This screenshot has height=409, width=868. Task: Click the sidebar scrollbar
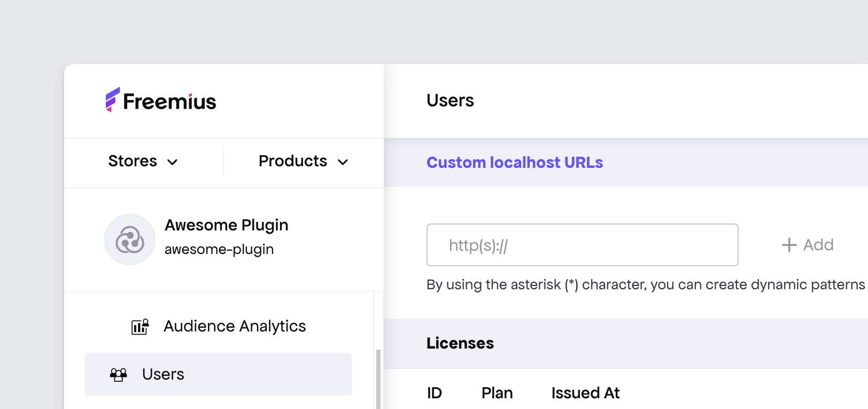coord(378,379)
